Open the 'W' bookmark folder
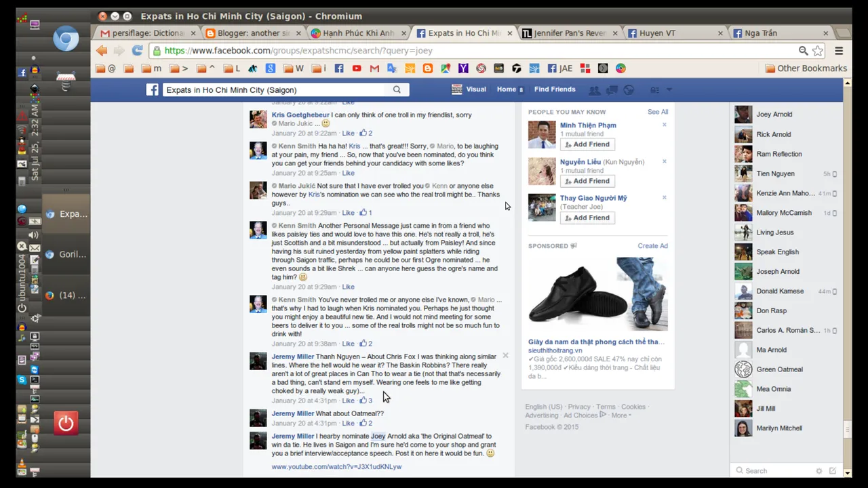 click(x=294, y=68)
